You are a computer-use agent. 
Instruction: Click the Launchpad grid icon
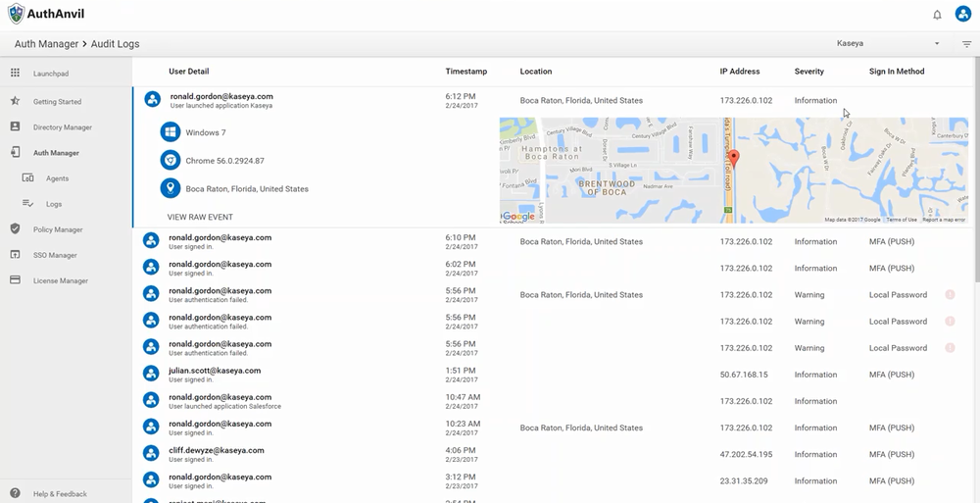15,74
